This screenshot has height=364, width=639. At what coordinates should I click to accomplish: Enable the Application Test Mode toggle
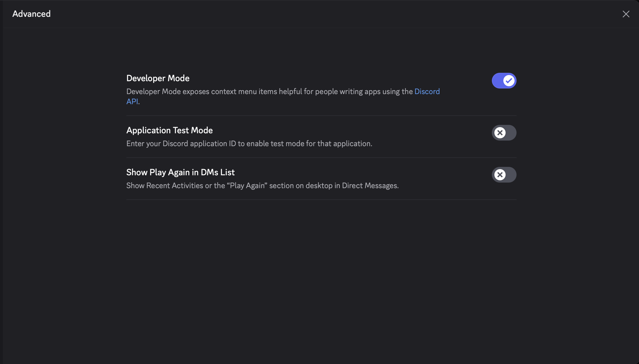coord(504,133)
